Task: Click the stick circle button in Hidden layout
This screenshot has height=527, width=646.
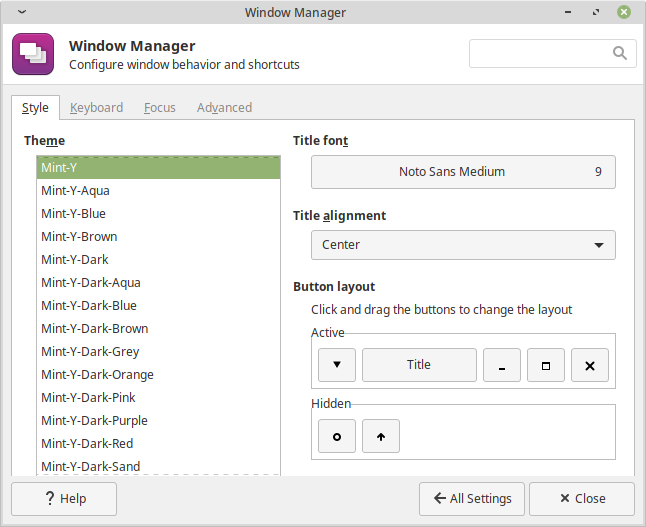Action: (x=337, y=436)
